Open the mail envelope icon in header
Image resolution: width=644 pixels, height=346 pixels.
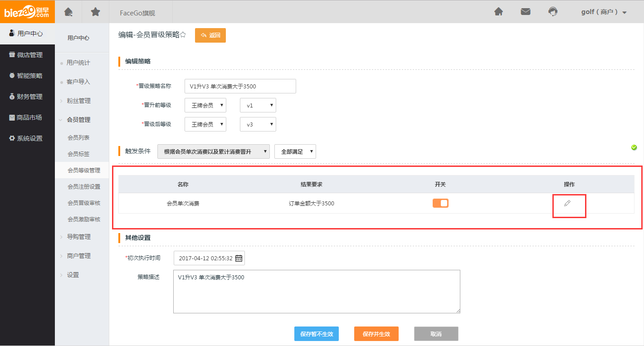(526, 12)
